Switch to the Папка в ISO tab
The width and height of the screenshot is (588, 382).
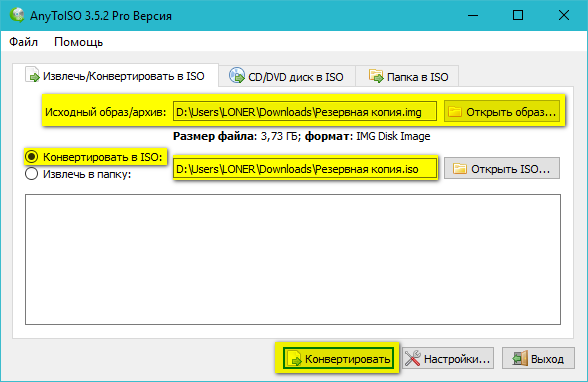(407, 76)
